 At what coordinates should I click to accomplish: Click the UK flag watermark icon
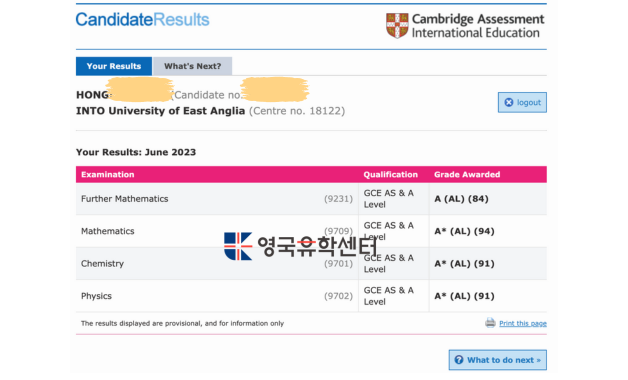coord(238,246)
